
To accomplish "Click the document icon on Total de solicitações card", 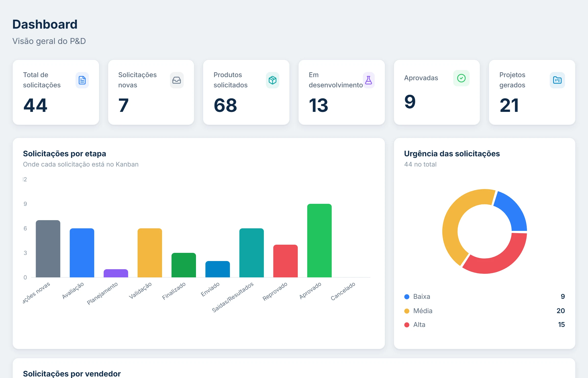I will 82,80.
